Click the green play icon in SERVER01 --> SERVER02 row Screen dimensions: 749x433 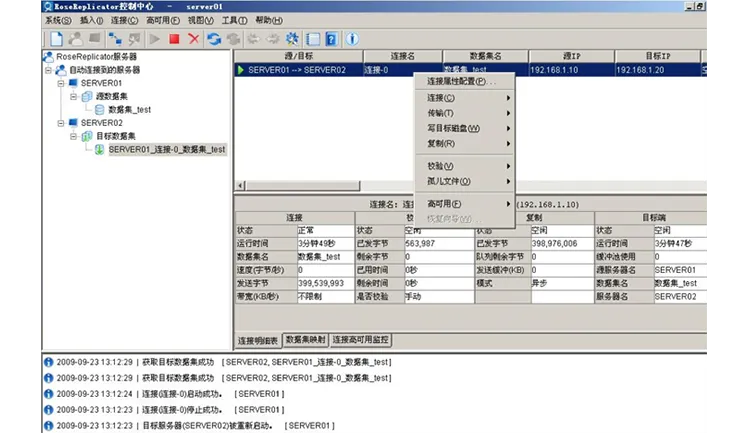click(241, 70)
